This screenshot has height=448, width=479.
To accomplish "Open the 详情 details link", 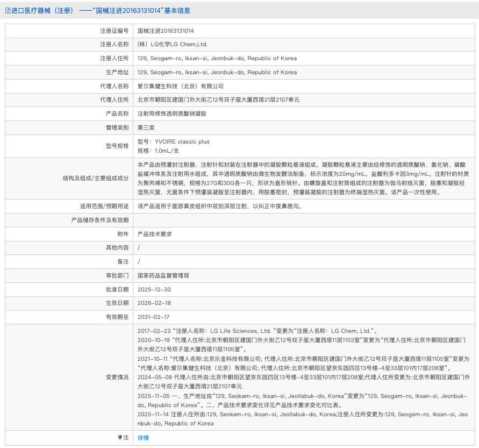I will point(143,438).
